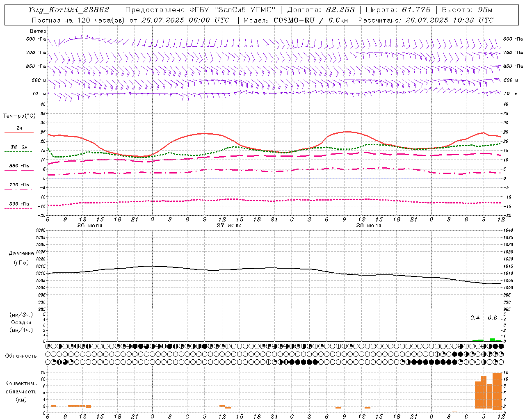Click the 700 гПа dash-dot legend line in temperature legend
This screenshot has height=420, width=525.
(x=19, y=189)
